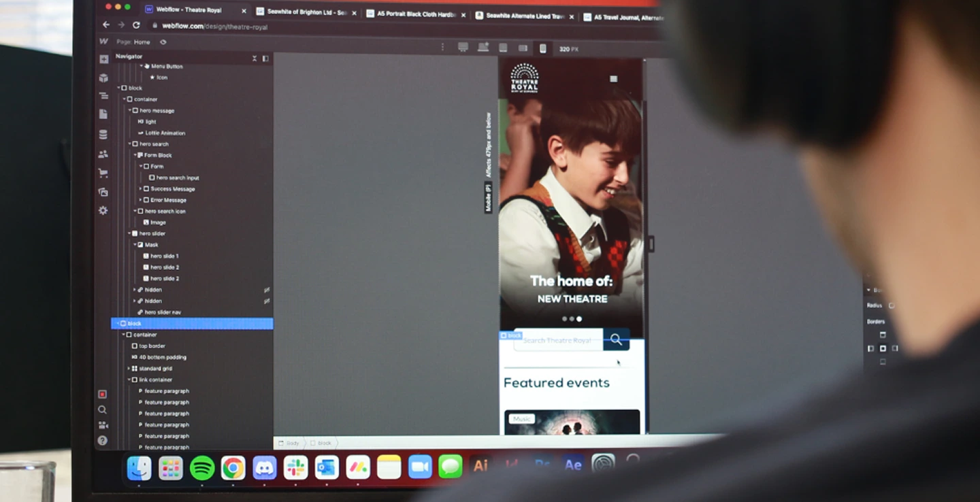Image resolution: width=980 pixels, height=502 pixels.
Task: Switch to laptop base breakpoint with star
Action: [483, 48]
